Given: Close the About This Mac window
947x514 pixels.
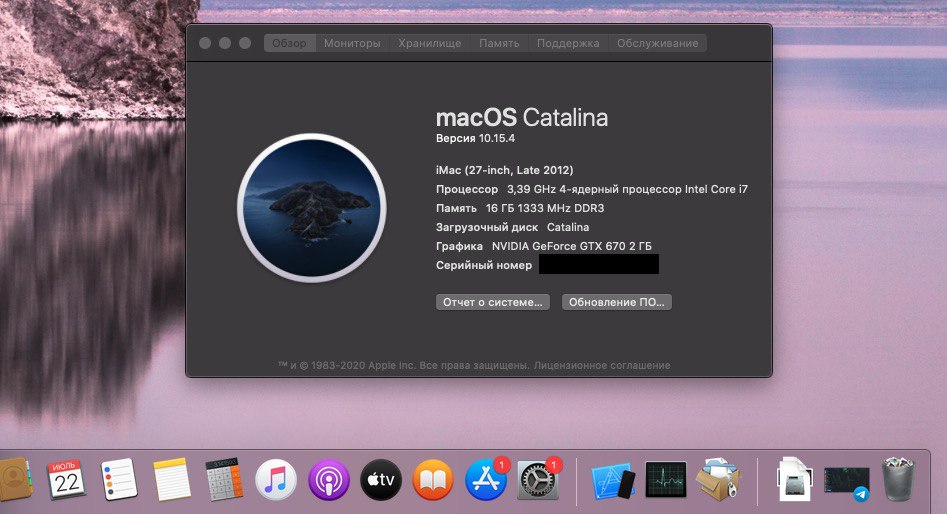Looking at the screenshot, I should click(205, 43).
